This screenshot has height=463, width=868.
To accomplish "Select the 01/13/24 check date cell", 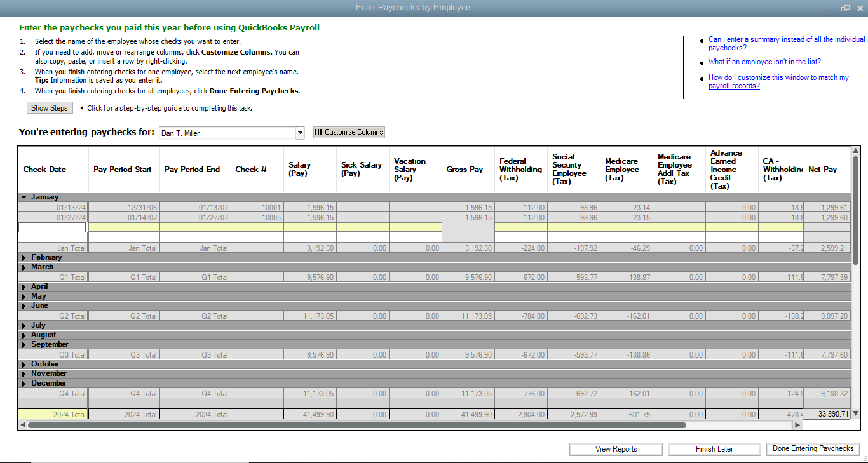I will [x=53, y=208].
